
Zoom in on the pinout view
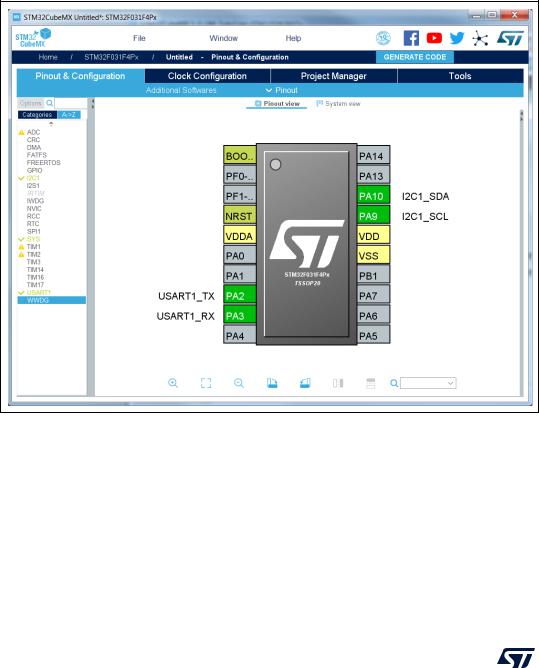point(173,383)
